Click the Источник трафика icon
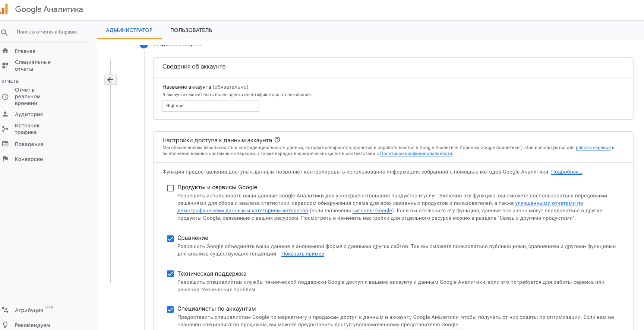The height and width of the screenshot is (330, 644). coord(5,129)
